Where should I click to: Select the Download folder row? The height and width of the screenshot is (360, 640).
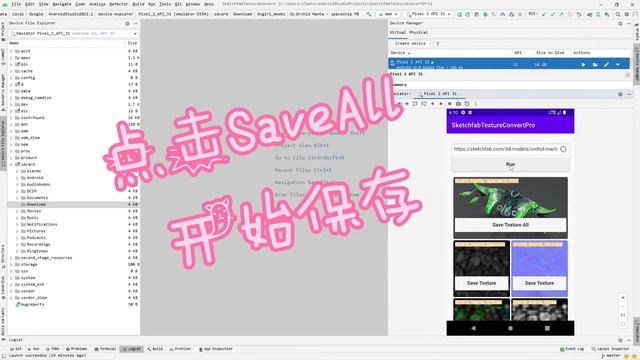tap(73, 204)
